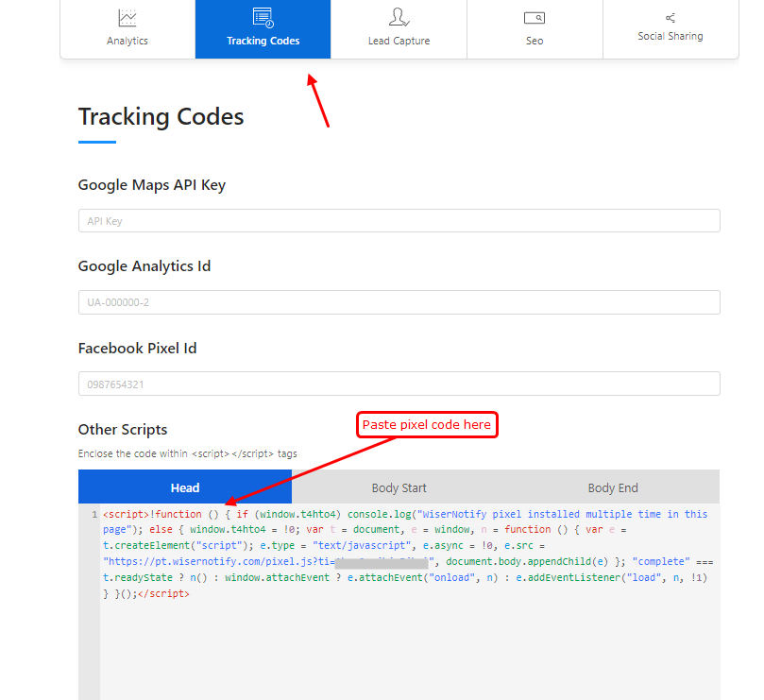Click the Tracking Codes tab icon
This screenshot has width=764, height=700.
(263, 17)
